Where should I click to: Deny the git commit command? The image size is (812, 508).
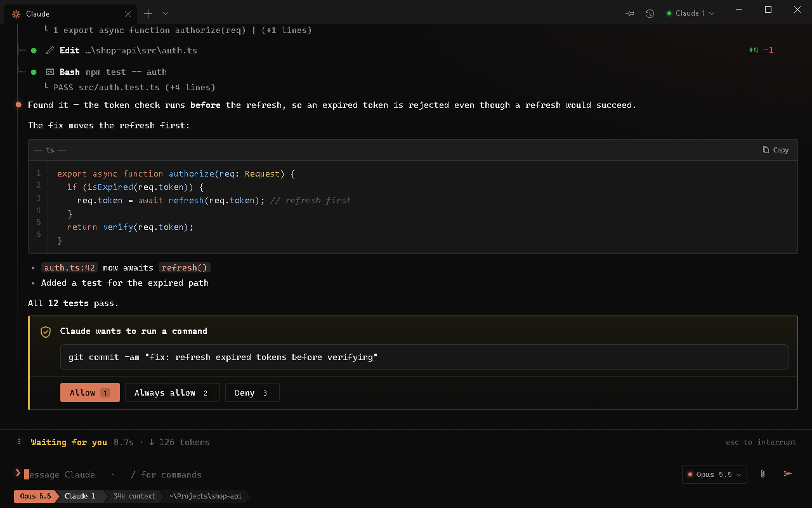(x=252, y=392)
